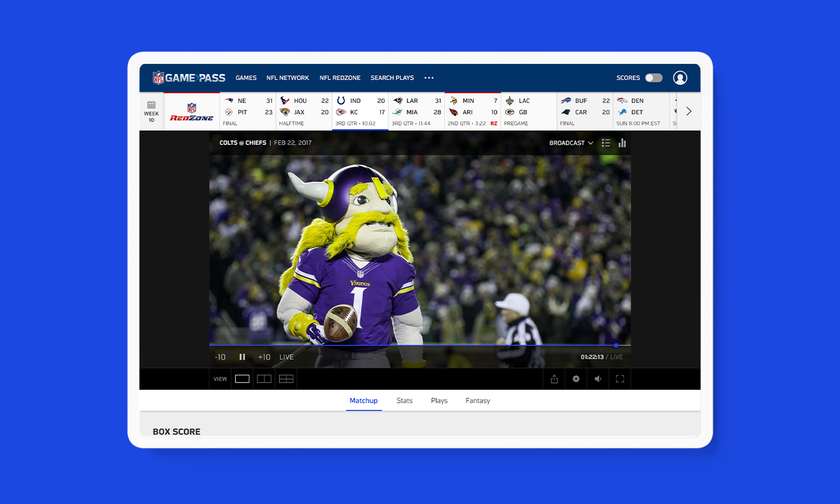This screenshot has height=504, width=840.
Task: Mute the video volume
Action: tap(598, 379)
